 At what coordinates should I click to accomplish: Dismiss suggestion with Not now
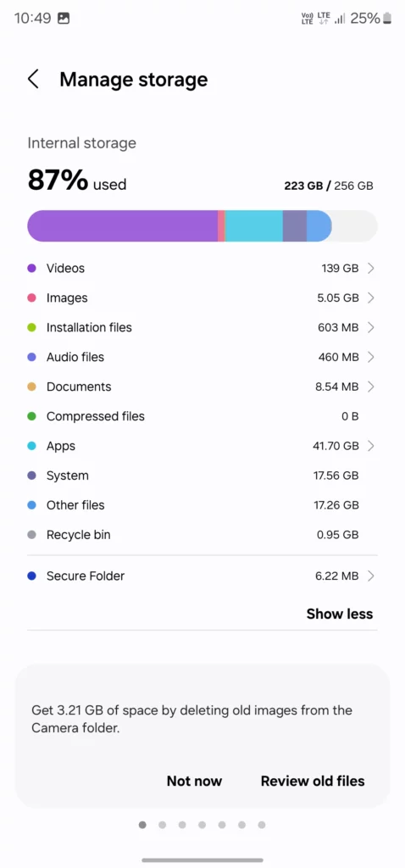194,781
